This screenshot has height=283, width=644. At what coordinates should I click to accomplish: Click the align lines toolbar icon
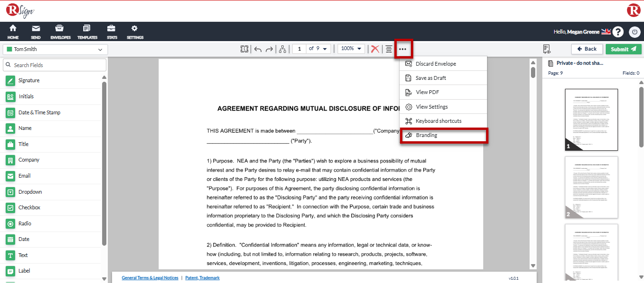pos(389,49)
